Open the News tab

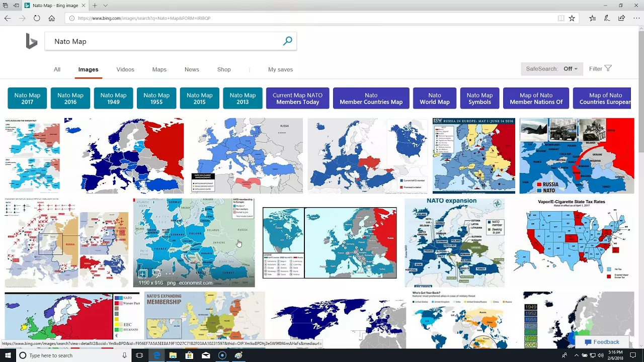192,69
